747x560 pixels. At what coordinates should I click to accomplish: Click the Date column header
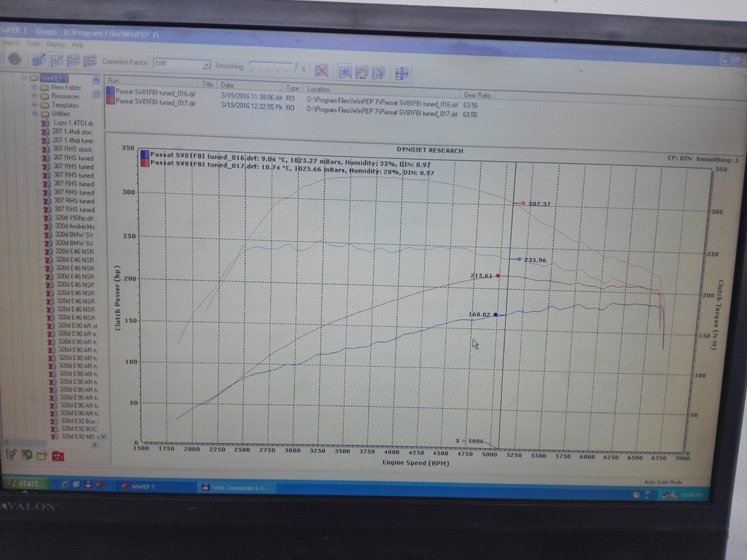point(251,85)
